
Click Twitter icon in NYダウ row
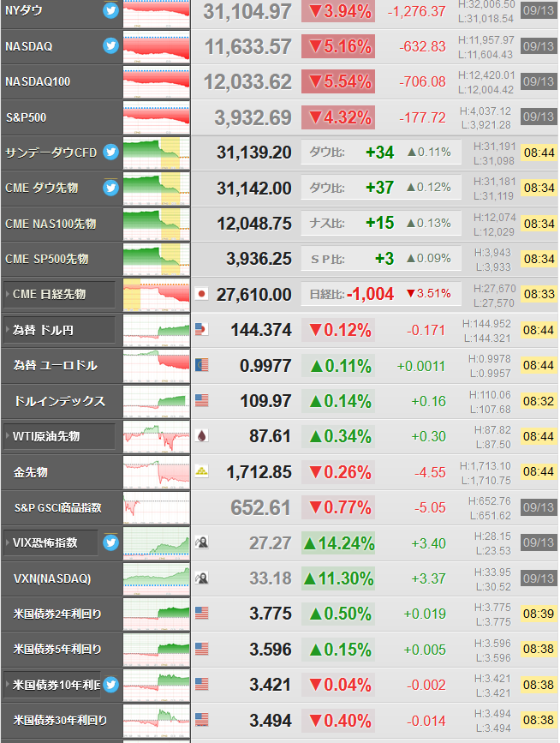click(110, 10)
